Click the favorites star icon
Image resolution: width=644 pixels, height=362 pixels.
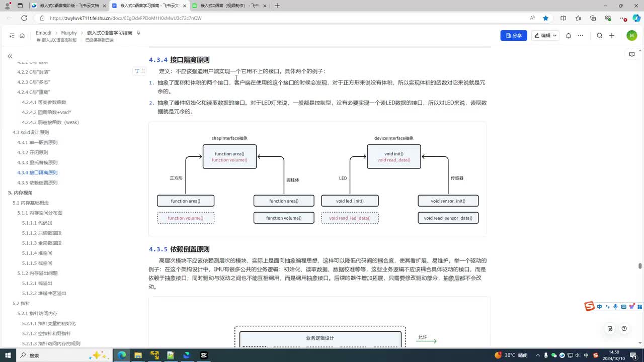point(546,18)
